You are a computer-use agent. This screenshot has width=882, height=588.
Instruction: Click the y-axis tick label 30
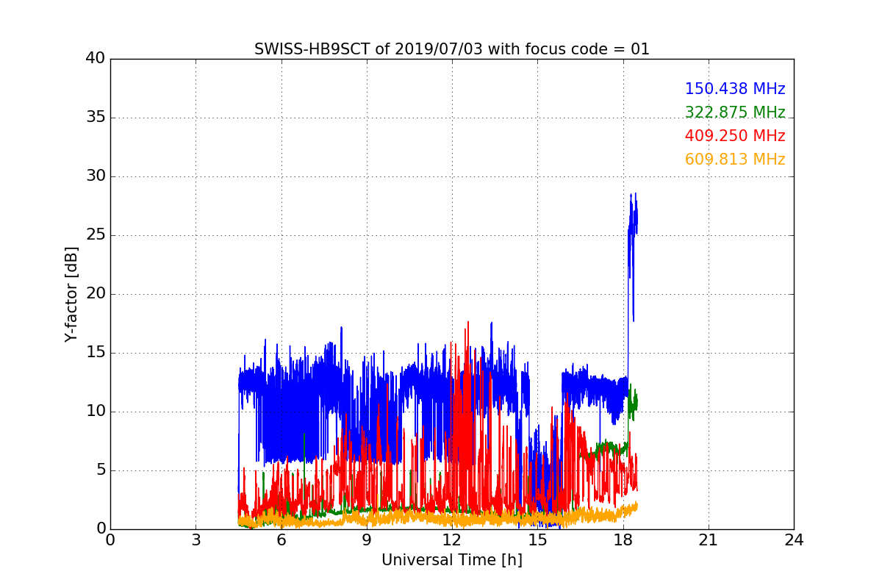[x=96, y=176]
